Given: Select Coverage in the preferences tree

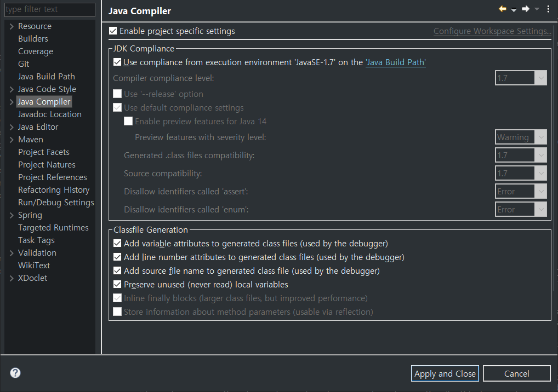Looking at the screenshot, I should click(x=36, y=51).
